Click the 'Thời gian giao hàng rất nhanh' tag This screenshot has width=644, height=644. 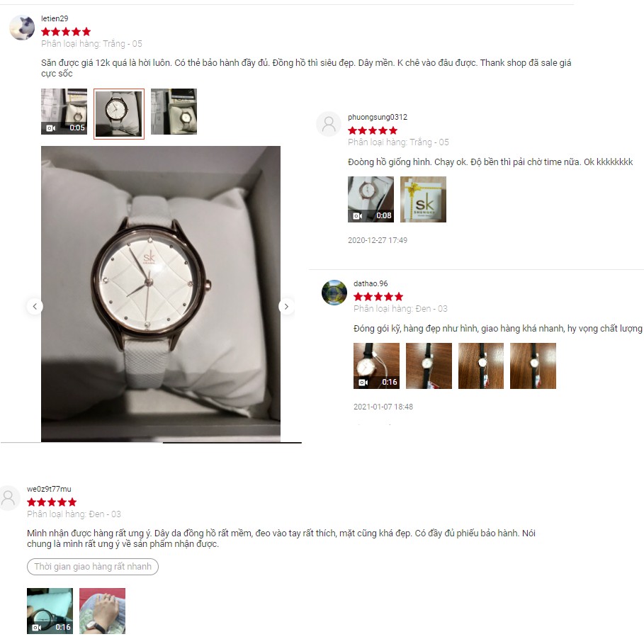coord(93,566)
